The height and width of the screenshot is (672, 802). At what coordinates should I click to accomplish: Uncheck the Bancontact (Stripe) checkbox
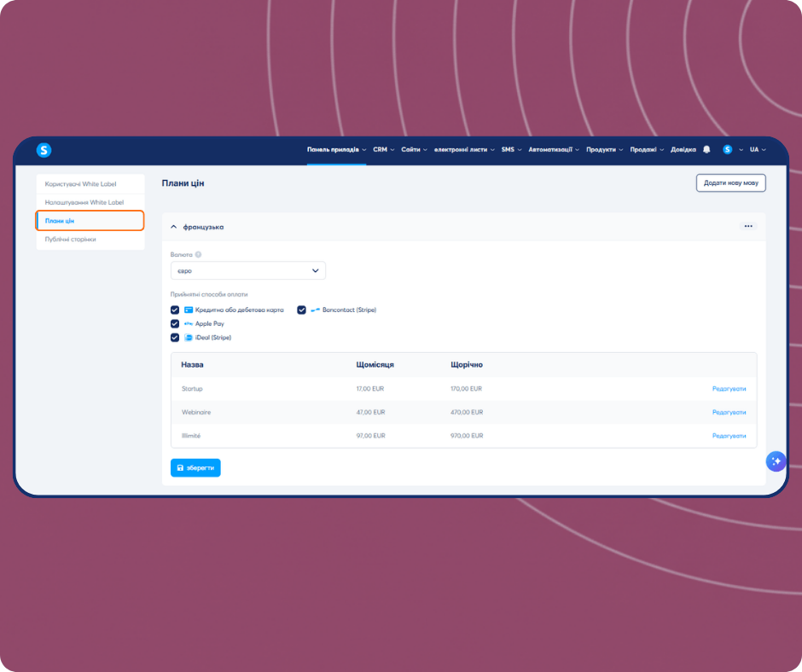coord(302,310)
